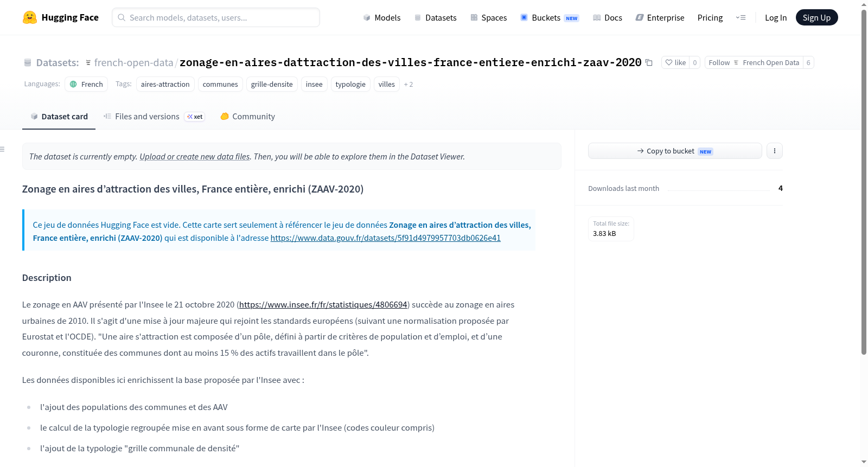
Task: Select the grille-densite tag
Action: pos(272,84)
